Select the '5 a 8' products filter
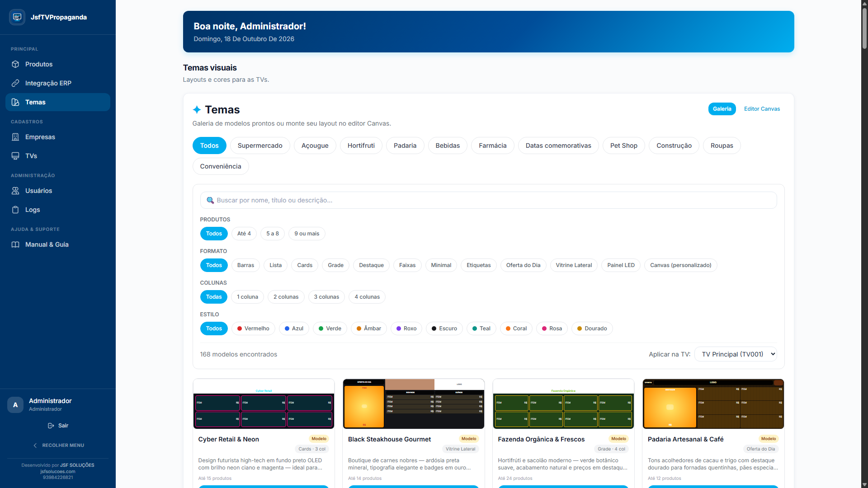The width and height of the screenshot is (868, 488). tap(273, 234)
